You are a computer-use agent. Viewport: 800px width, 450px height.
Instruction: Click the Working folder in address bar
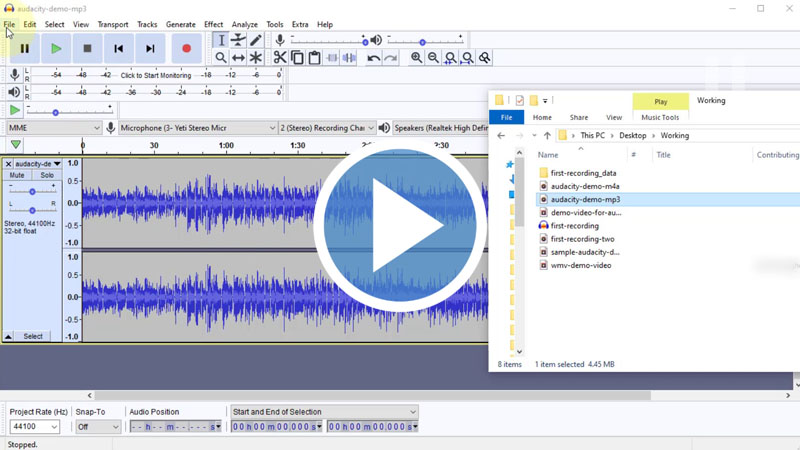(674, 135)
